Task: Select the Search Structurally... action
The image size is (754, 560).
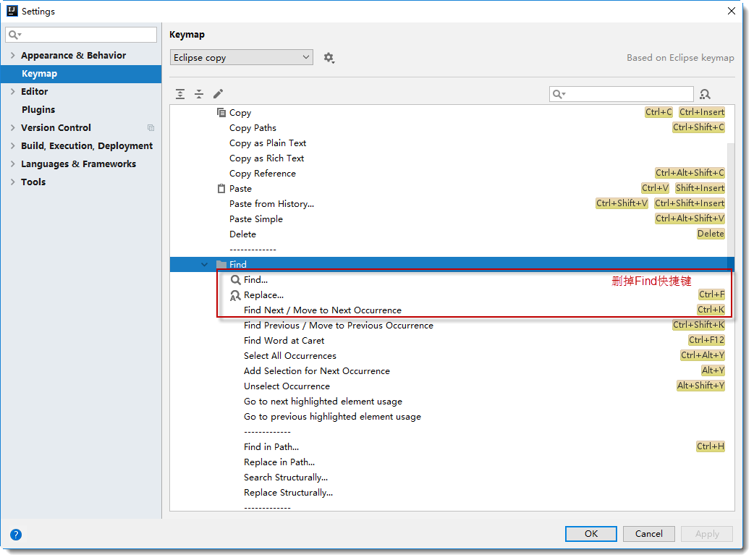Action: pos(286,478)
